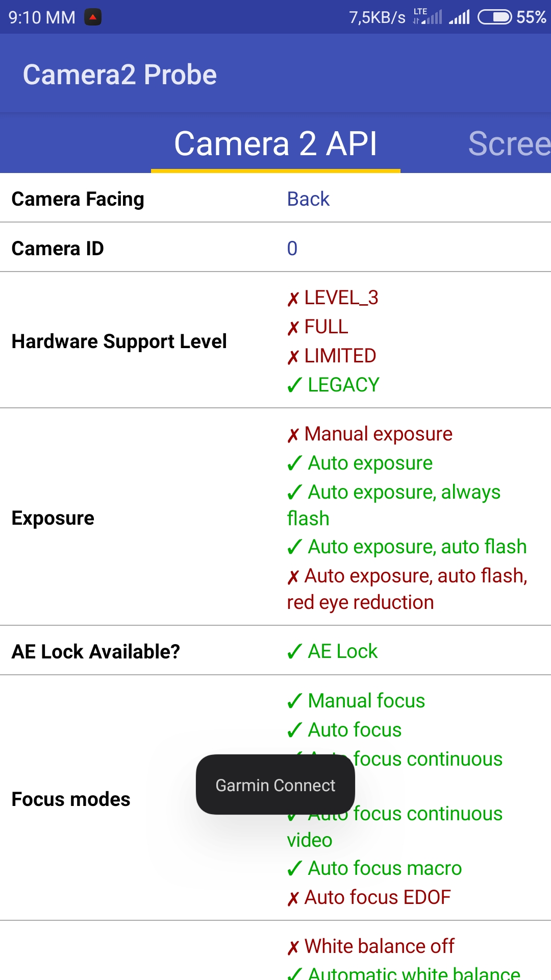The width and height of the screenshot is (551, 980).
Task: Tap the Camera ID value 0
Action: coord(292,249)
